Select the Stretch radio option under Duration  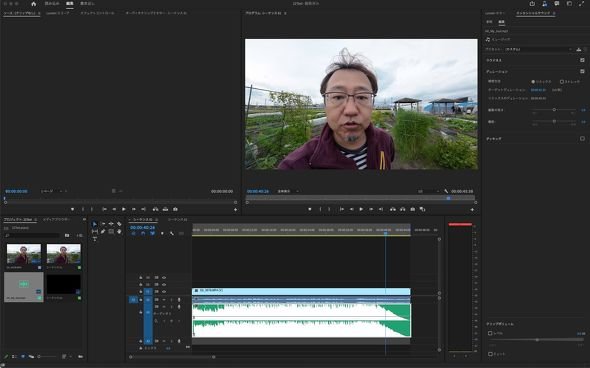point(562,81)
